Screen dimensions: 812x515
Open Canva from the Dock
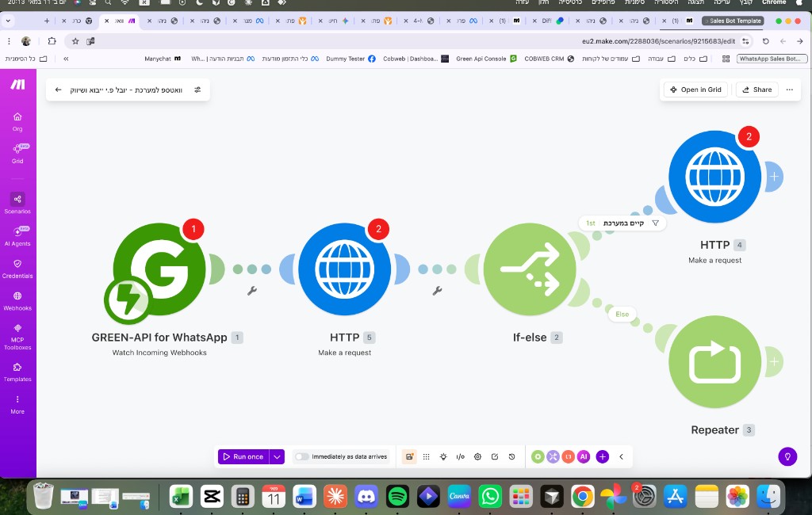coord(459,497)
